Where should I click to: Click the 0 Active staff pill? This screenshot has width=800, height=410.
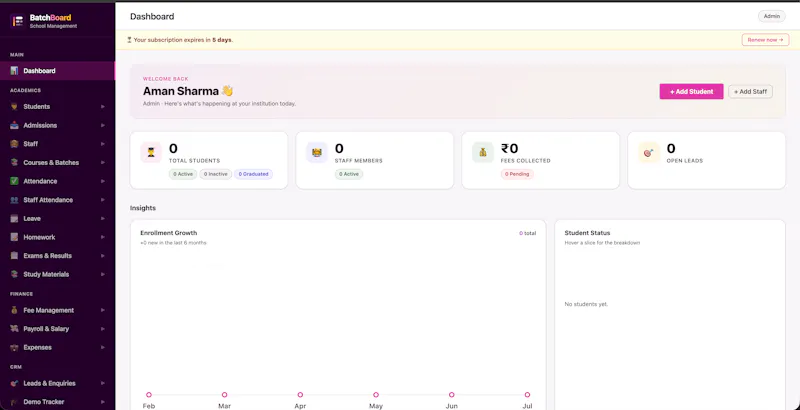point(349,174)
